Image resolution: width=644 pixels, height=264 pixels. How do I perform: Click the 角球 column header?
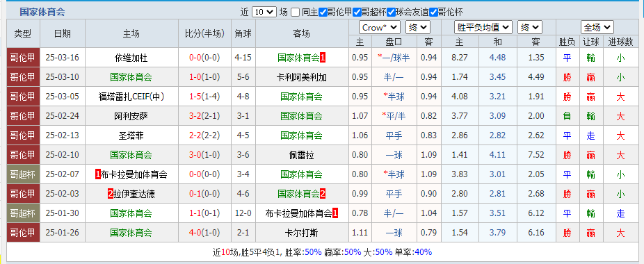pos(243,33)
